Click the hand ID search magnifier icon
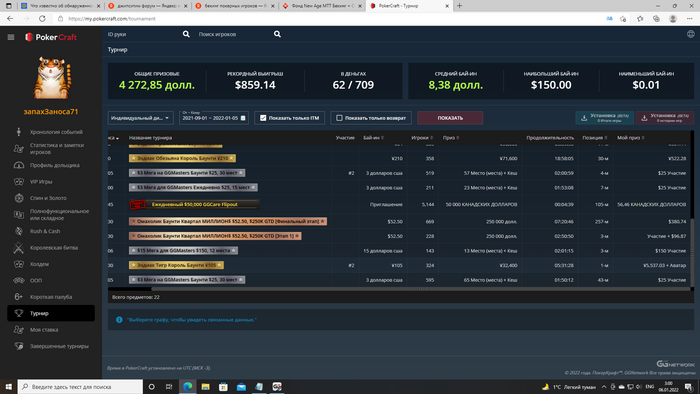This screenshot has height=394, width=700. click(x=186, y=34)
